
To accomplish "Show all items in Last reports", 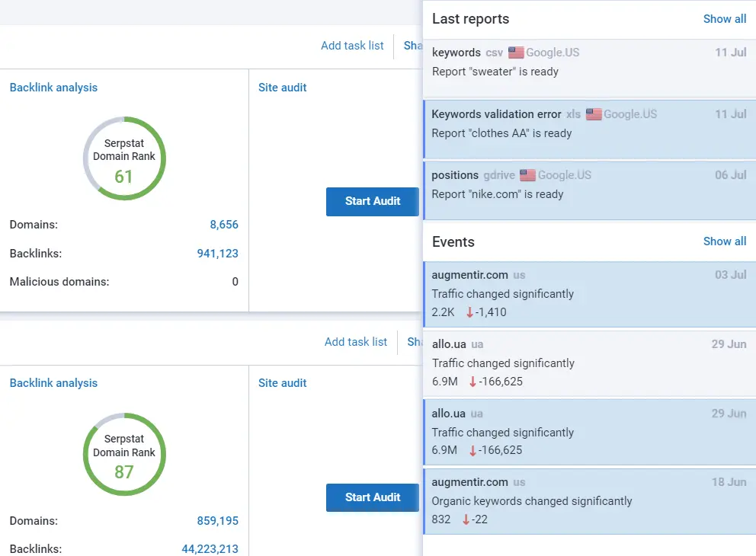I will [x=724, y=19].
